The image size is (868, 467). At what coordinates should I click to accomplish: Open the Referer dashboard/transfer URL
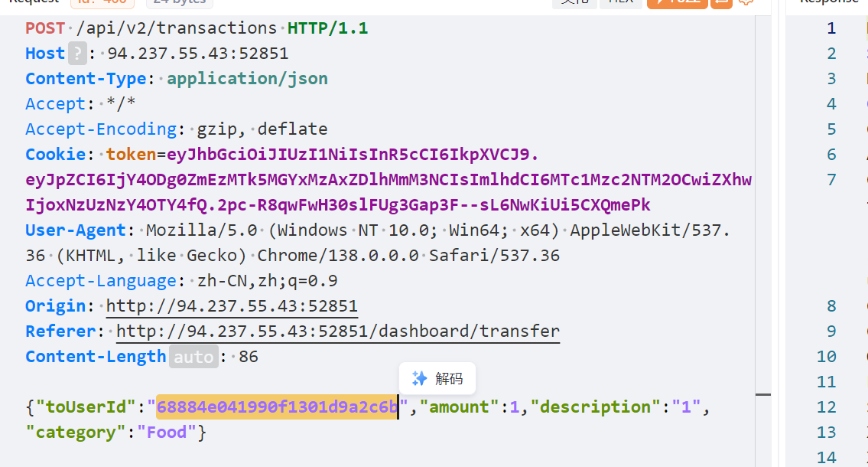pyautogui.click(x=337, y=331)
